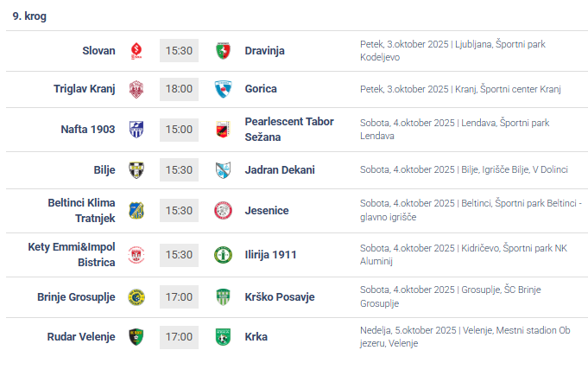Open the Beltinci Klima Tratnjek team link
The height and width of the screenshot is (382, 588).
click(81, 210)
